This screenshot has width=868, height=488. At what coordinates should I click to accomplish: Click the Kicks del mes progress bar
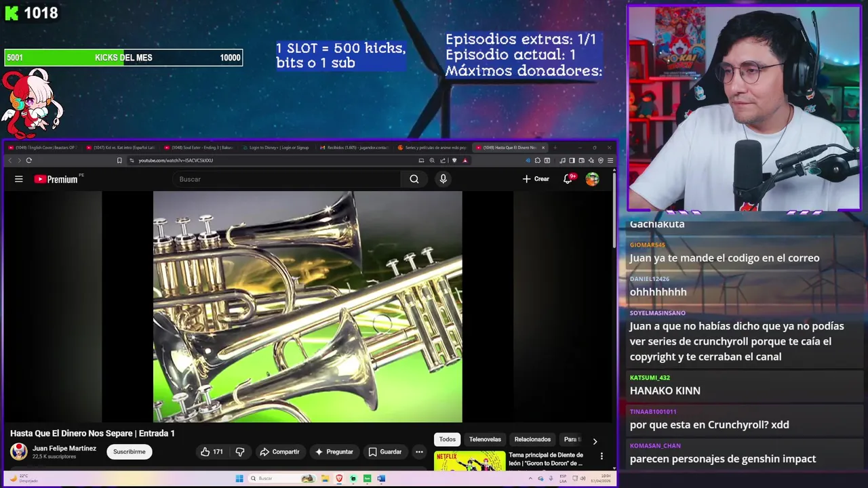(x=123, y=58)
